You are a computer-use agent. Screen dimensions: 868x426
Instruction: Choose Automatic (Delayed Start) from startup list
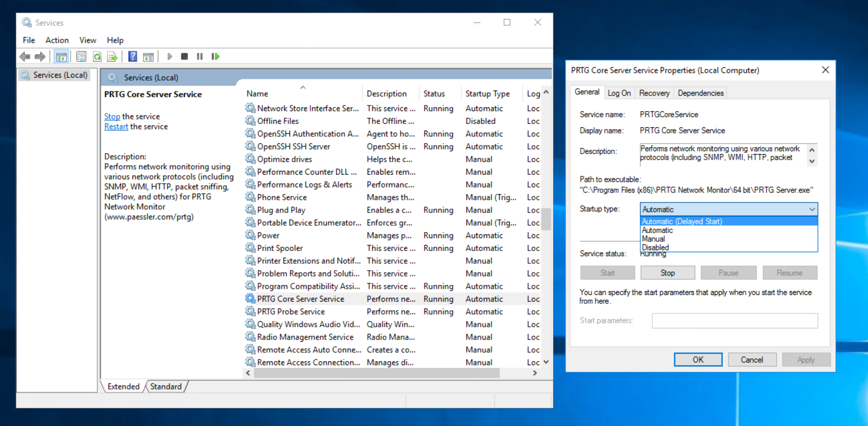(x=682, y=221)
